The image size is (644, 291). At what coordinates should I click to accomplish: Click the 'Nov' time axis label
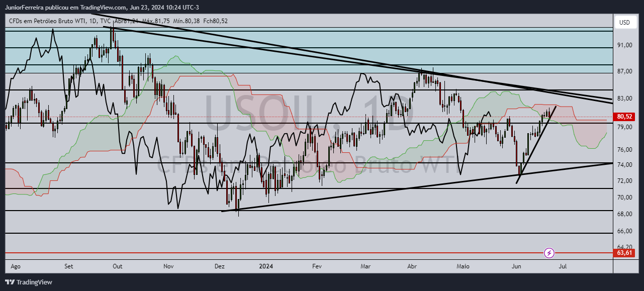(169, 266)
